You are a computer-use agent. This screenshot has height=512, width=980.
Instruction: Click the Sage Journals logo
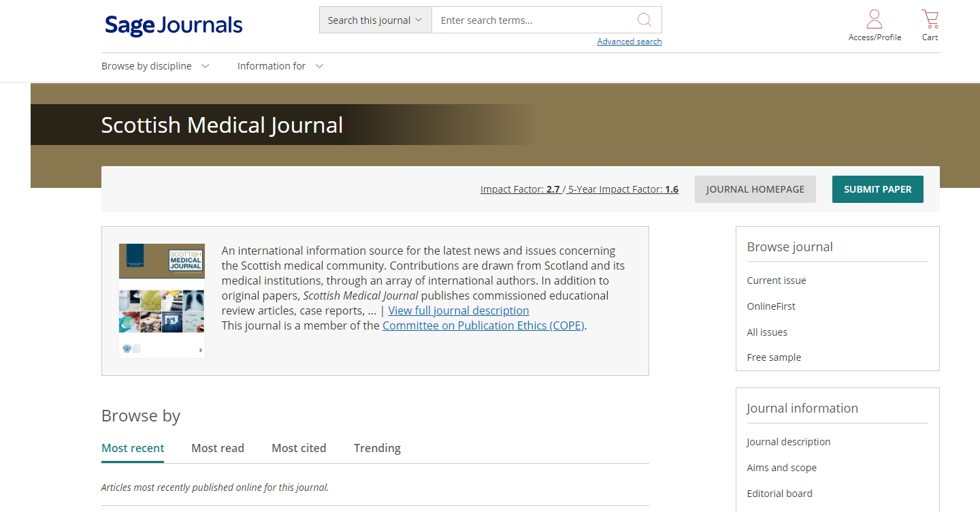click(174, 25)
